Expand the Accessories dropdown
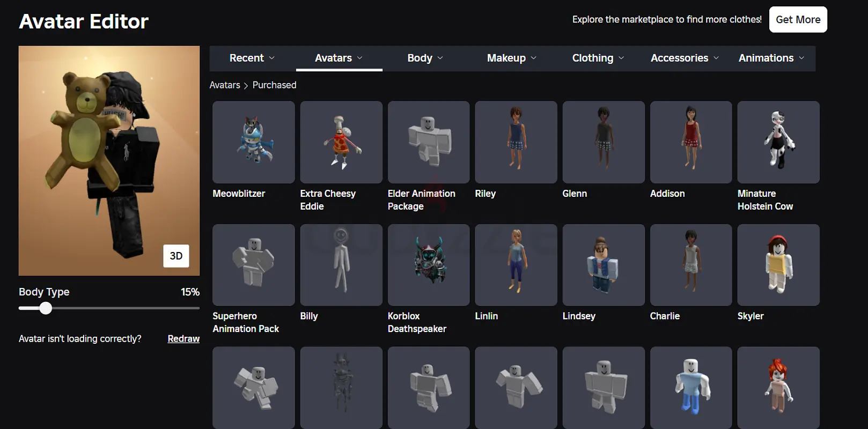 click(x=685, y=58)
